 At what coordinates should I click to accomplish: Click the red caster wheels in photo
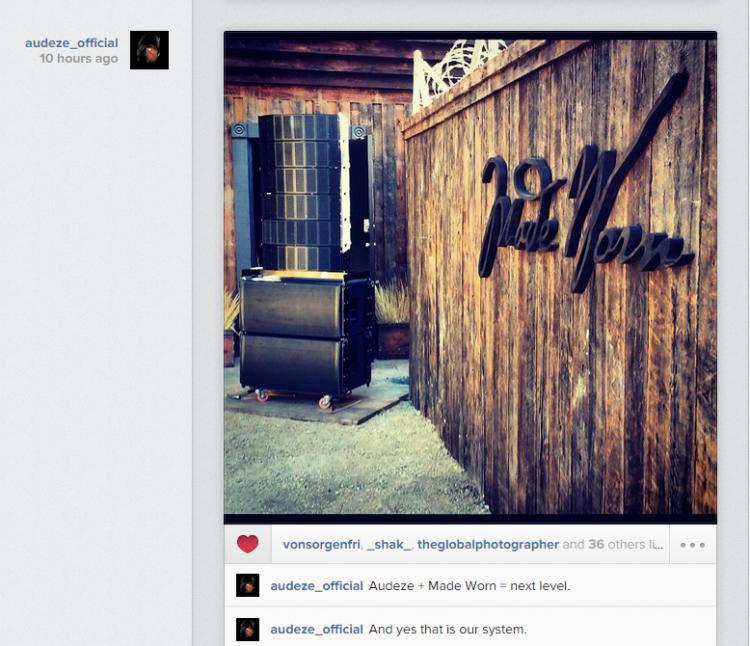(294, 398)
